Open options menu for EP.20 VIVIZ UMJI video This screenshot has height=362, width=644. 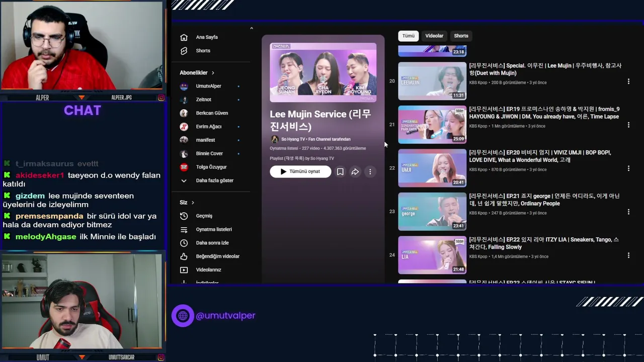[628, 168]
